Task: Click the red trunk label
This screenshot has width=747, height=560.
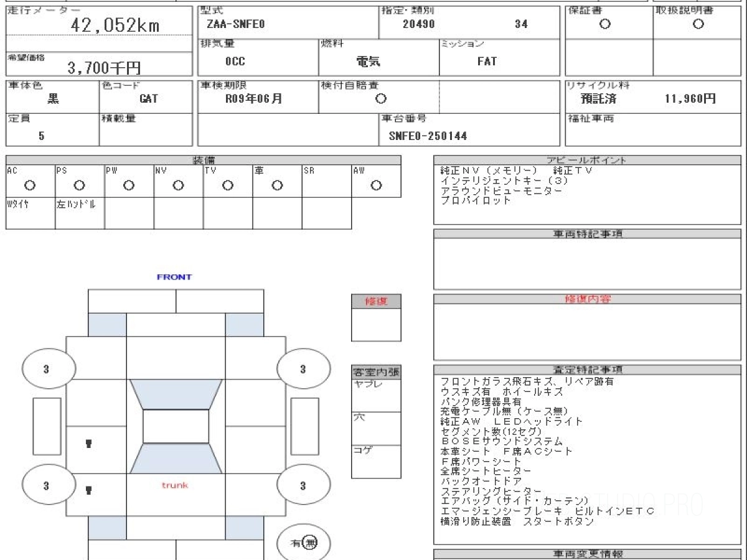Action: coord(175,485)
